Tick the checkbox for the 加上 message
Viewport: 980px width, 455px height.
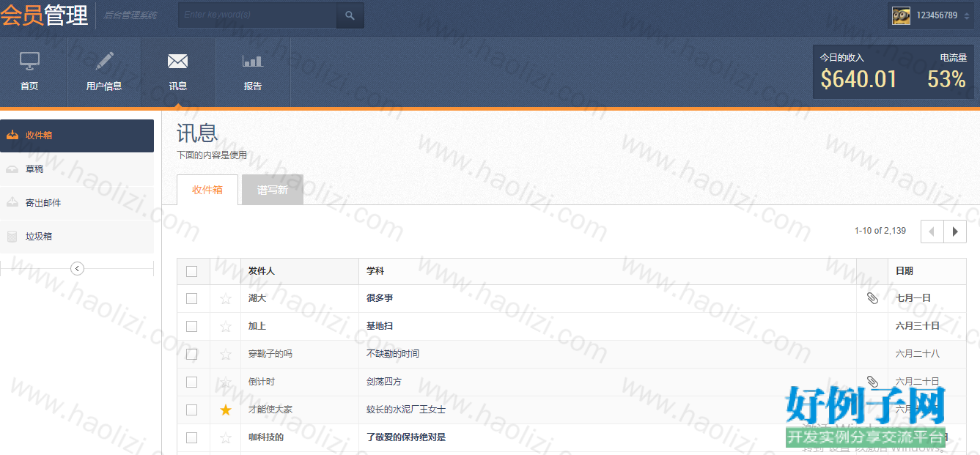click(x=192, y=326)
